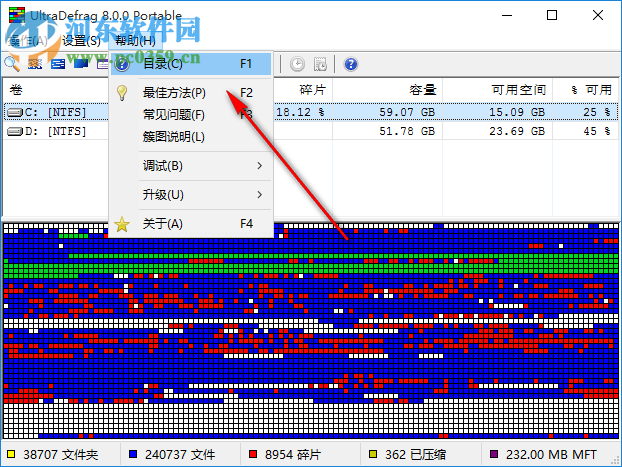Expand the 调试(B) submenu
The width and height of the screenshot is (622, 467).
[x=191, y=166]
